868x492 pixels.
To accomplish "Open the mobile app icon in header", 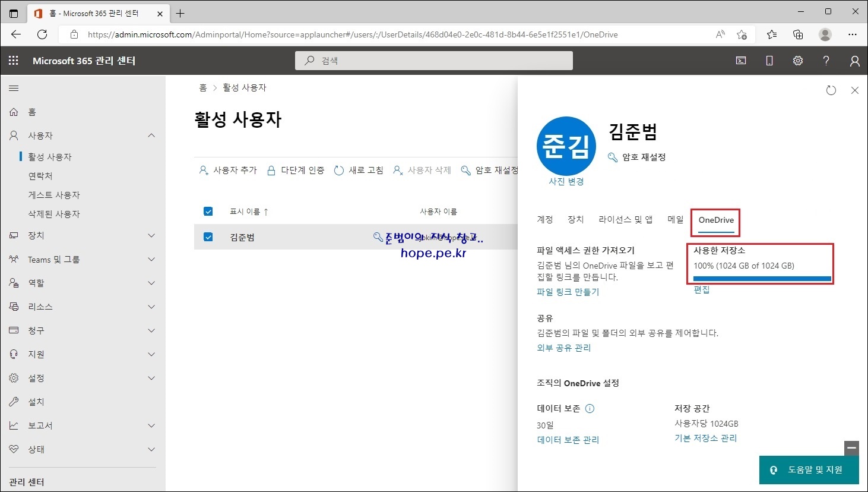I will point(769,61).
